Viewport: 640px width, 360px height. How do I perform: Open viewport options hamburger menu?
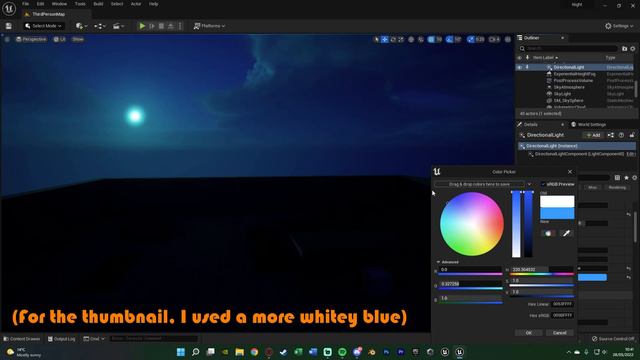click(x=7, y=39)
